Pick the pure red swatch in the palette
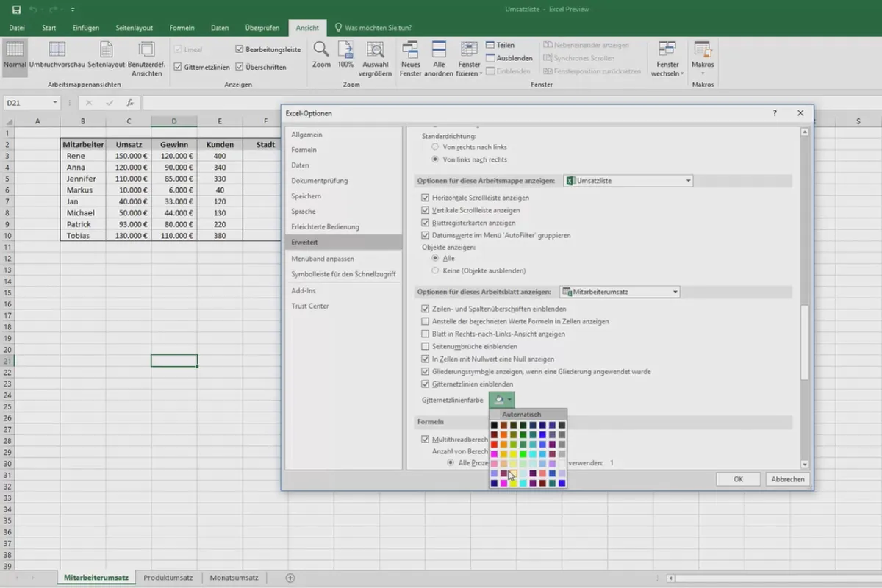 coord(495,444)
